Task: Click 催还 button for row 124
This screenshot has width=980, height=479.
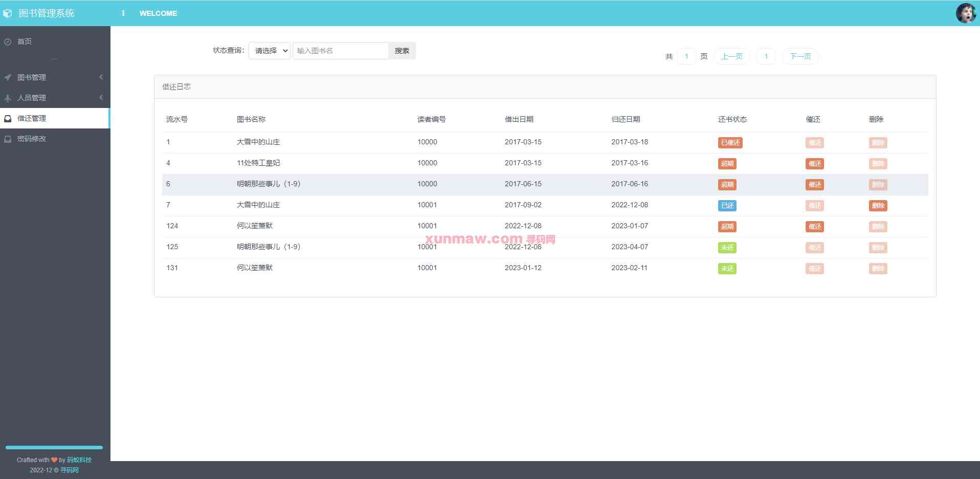Action: pyautogui.click(x=815, y=227)
